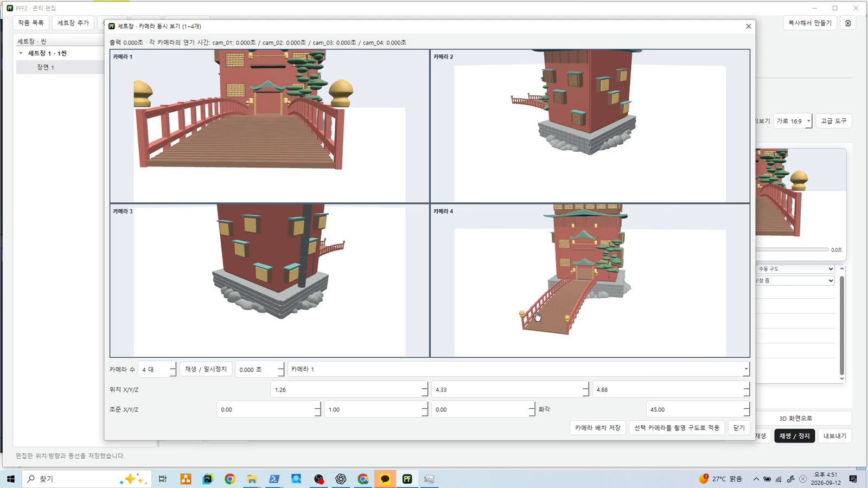Screen dimensions: 868x488
Task: Click the position Z field 4.68
Action: [671, 389]
